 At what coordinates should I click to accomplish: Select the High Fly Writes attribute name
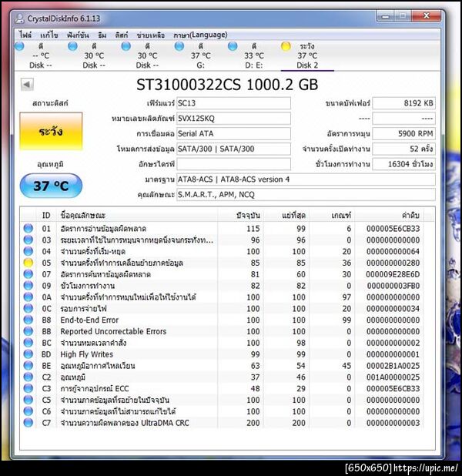86,354
